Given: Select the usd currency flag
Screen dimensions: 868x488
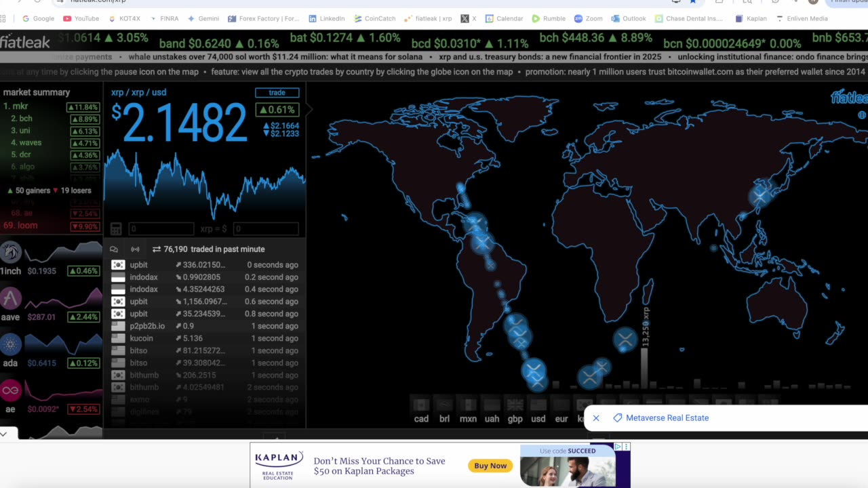Looking at the screenshot, I should pyautogui.click(x=538, y=405).
